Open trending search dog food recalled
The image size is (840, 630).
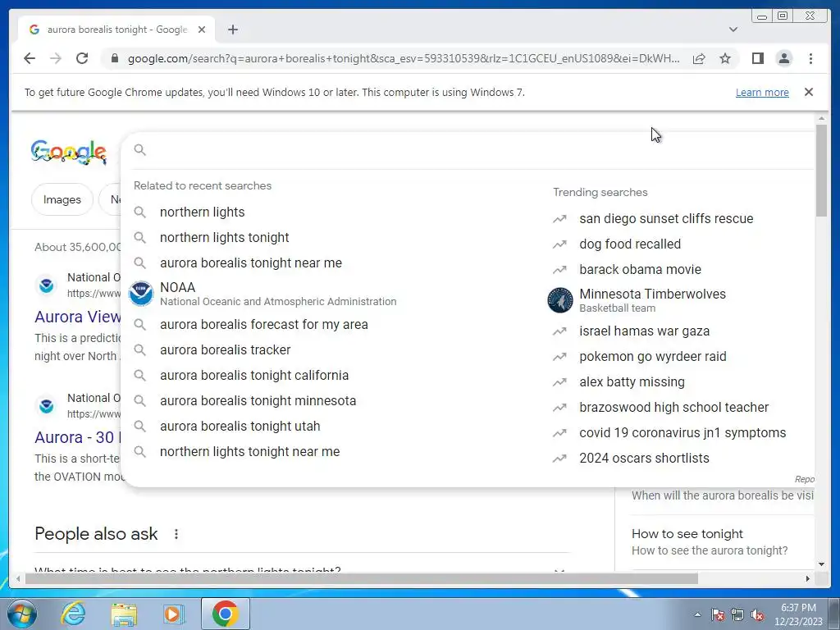tap(630, 244)
